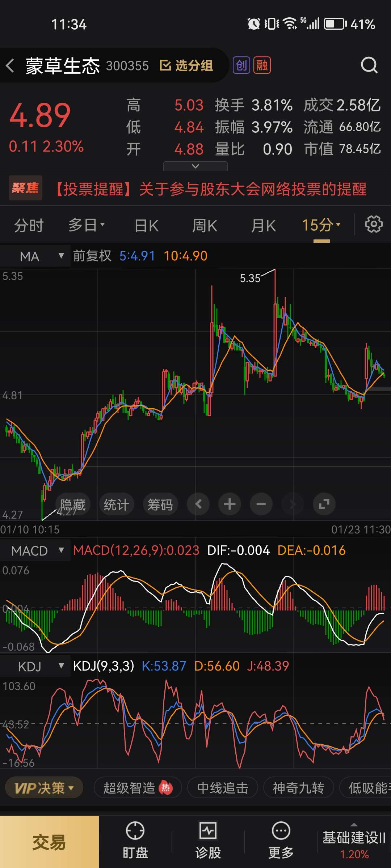Change 前复权 adjustment mode
This screenshot has width=391, height=868.
tap(92, 256)
